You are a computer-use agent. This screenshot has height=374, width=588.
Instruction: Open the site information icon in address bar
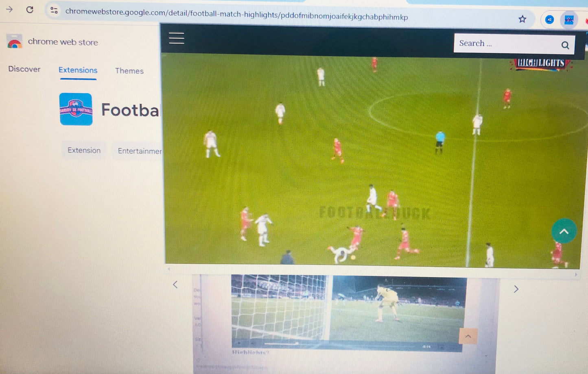pos(54,10)
